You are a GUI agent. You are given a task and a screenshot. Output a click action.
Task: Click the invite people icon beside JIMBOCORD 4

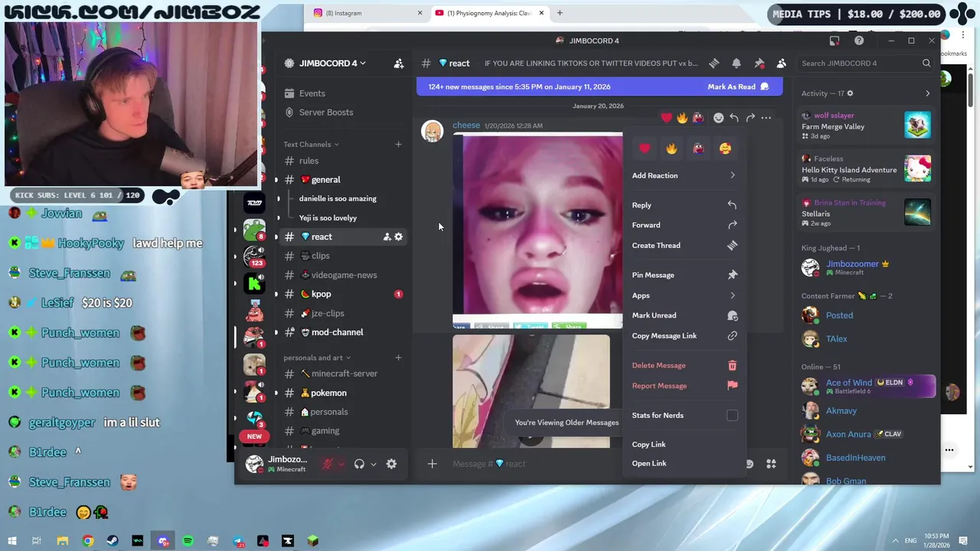coord(398,64)
